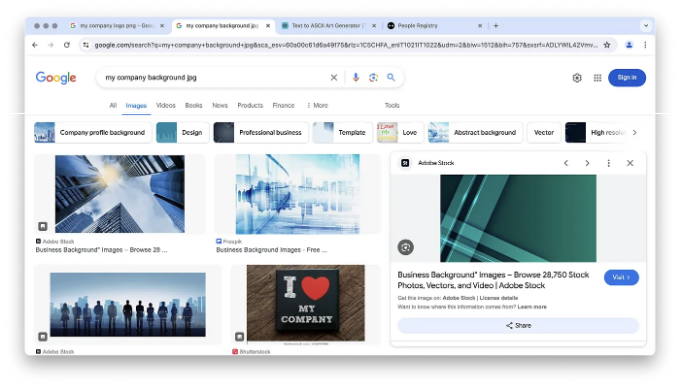The height and width of the screenshot is (388, 680).
Task: Open a new browser tab
Action: coord(496,26)
